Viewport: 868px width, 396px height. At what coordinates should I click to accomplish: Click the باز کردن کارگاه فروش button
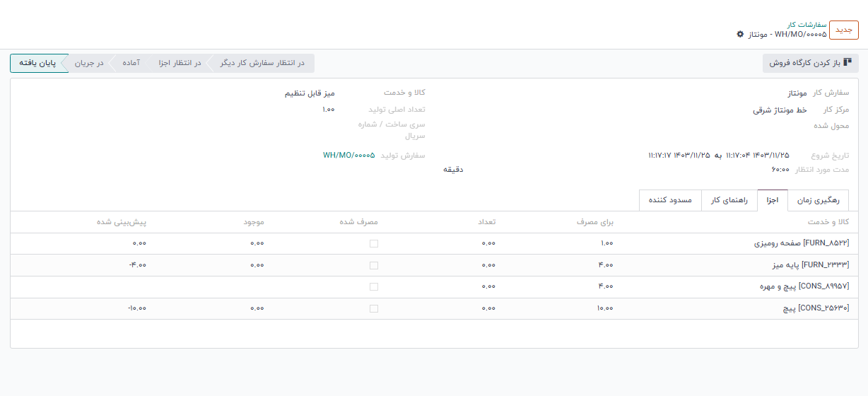(x=810, y=64)
